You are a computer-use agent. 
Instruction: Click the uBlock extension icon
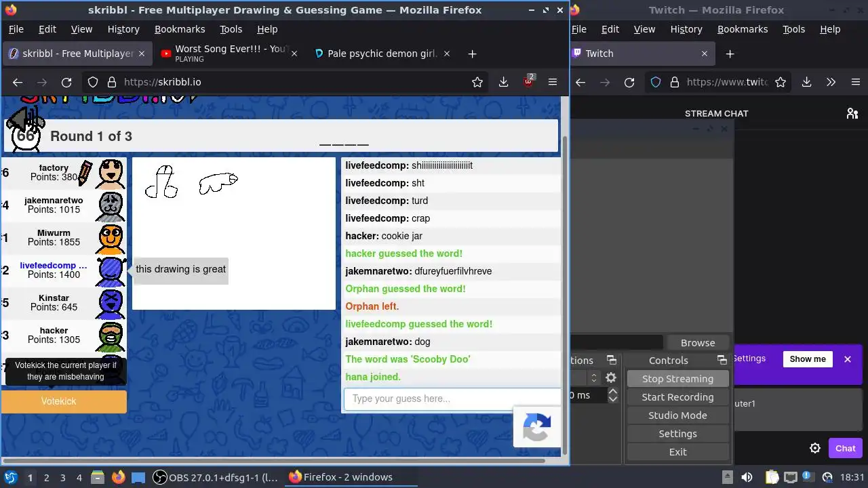(x=528, y=81)
